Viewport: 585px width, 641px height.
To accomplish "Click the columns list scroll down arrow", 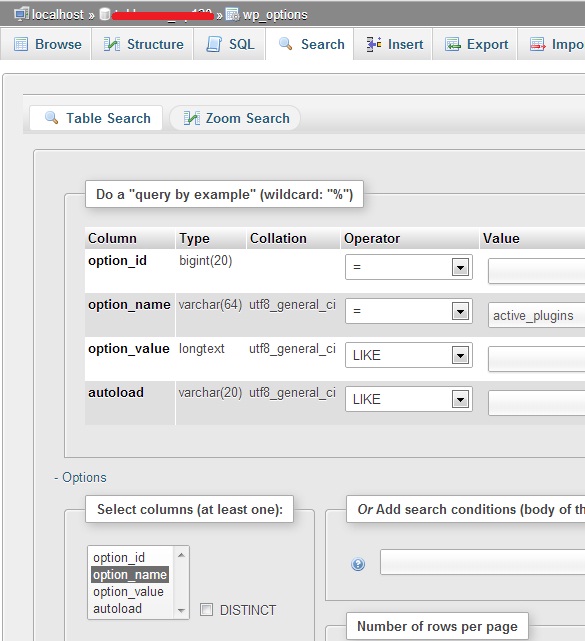I will (x=182, y=611).
